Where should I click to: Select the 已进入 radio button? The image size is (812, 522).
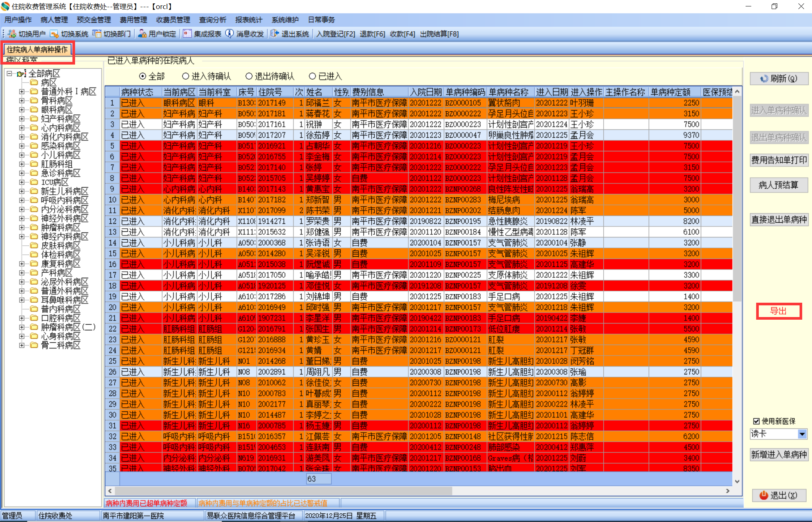312,76
